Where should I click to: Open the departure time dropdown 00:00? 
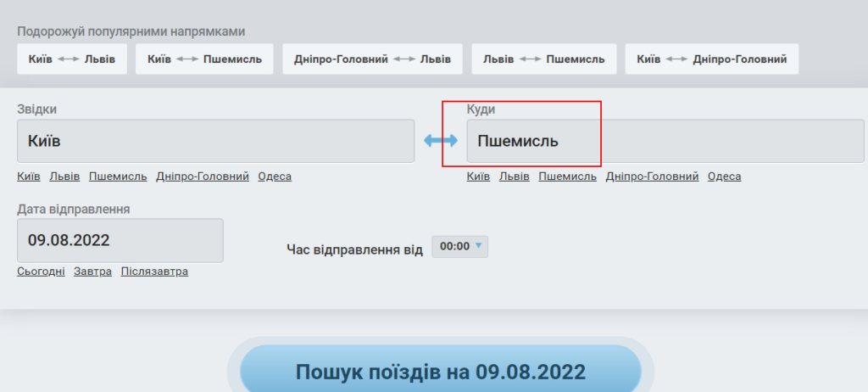click(x=460, y=246)
